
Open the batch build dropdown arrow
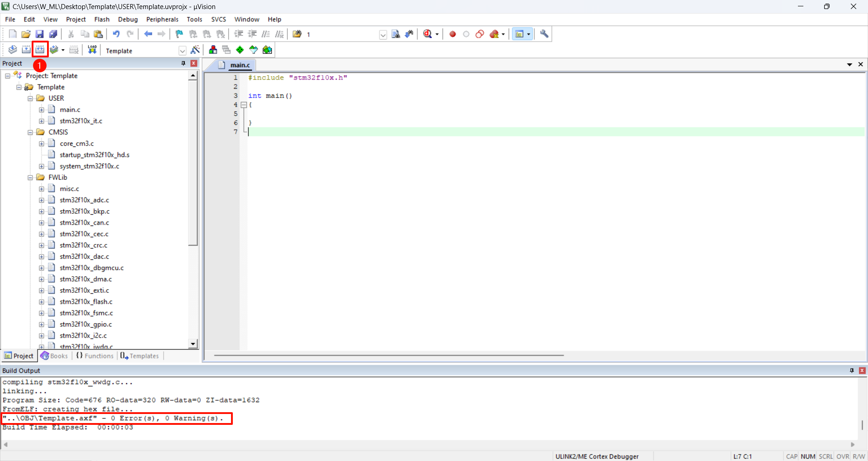[x=63, y=50]
